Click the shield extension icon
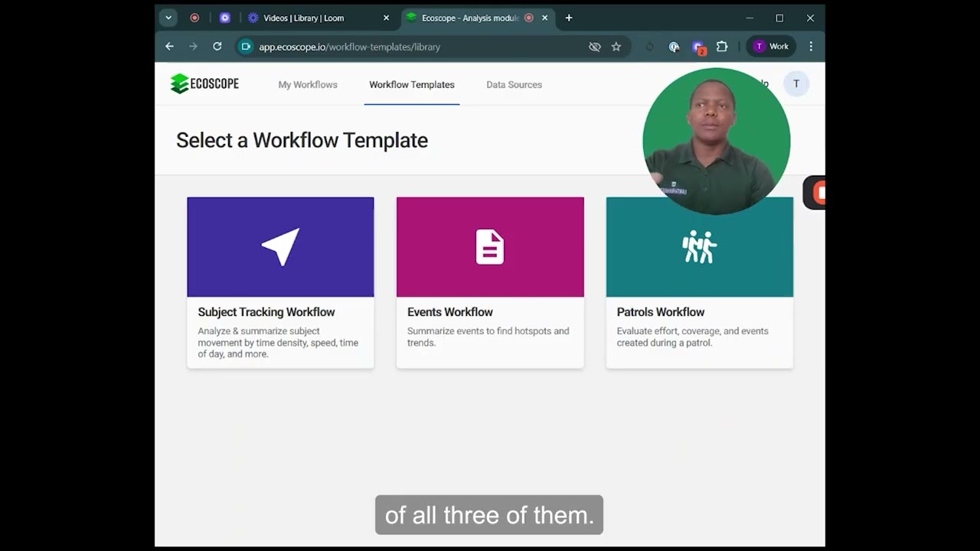Image resolution: width=980 pixels, height=551 pixels. [674, 47]
